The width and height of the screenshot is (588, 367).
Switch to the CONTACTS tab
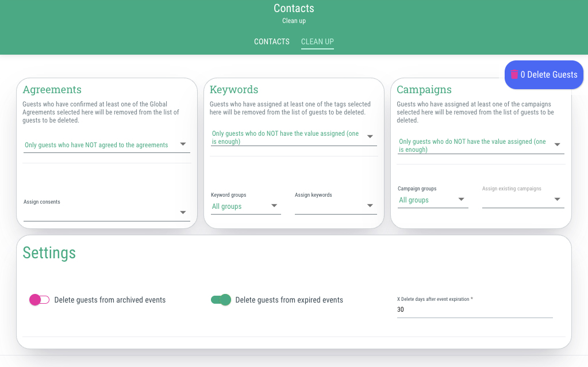pos(272,41)
